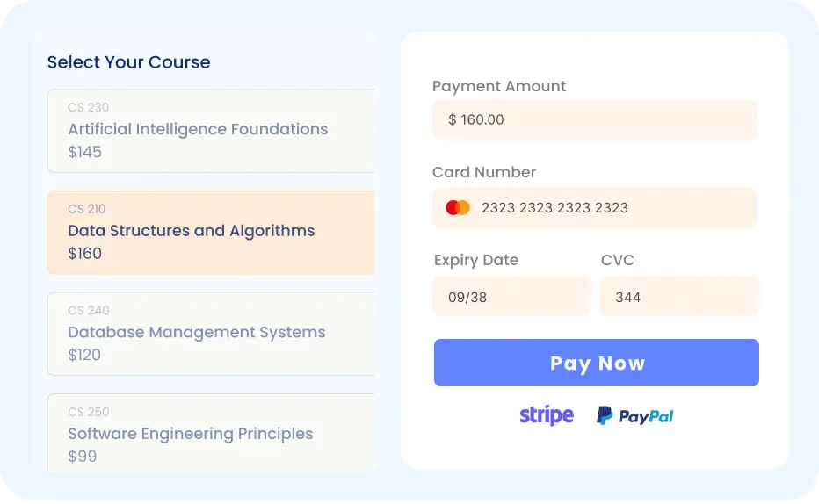819x504 pixels.
Task: Pick the Database Management Systems course
Action: (211, 333)
